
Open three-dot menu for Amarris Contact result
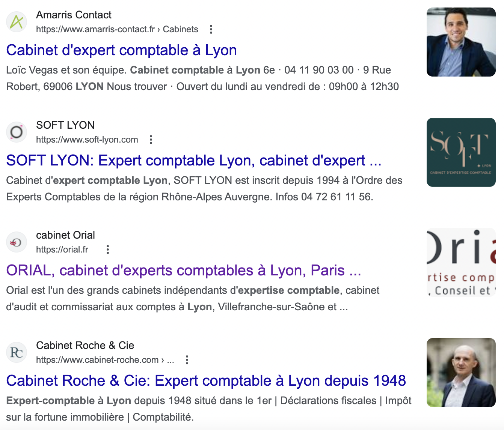point(211,29)
